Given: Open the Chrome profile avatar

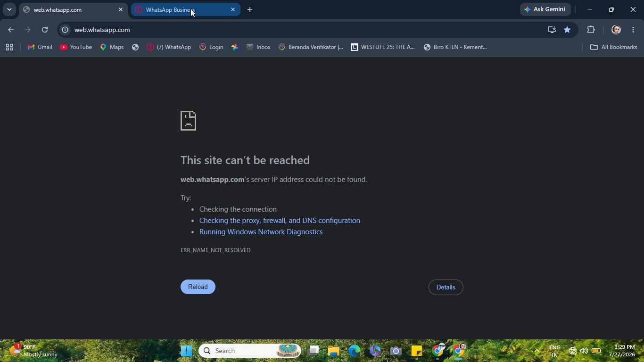Looking at the screenshot, I should pos(616,30).
